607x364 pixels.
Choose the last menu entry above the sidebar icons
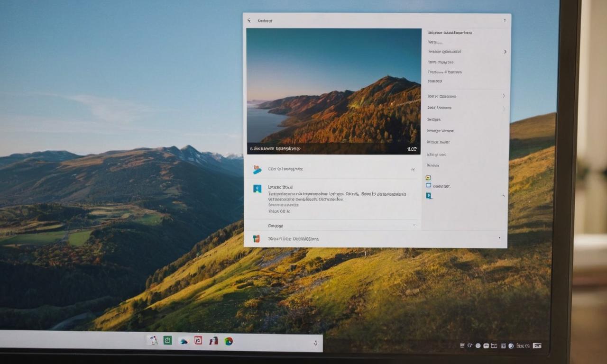click(432, 165)
